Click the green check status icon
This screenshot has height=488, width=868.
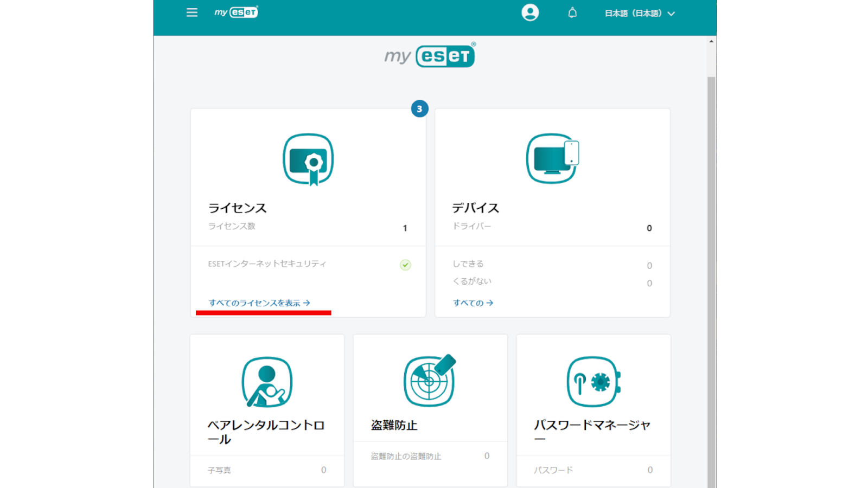405,265
